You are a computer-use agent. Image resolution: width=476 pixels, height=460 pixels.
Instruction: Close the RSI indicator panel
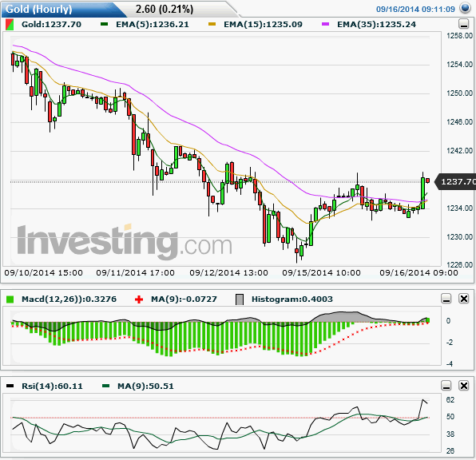[x=463, y=386]
